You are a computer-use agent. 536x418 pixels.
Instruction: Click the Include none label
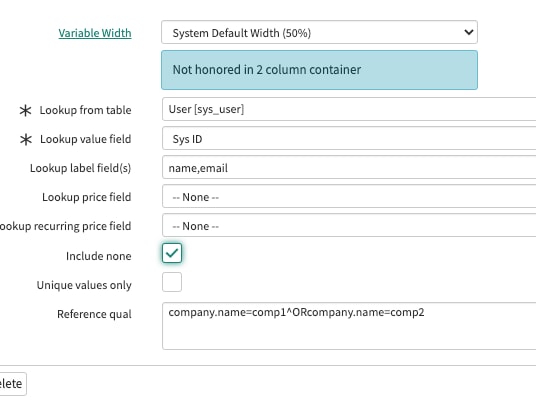click(98, 256)
